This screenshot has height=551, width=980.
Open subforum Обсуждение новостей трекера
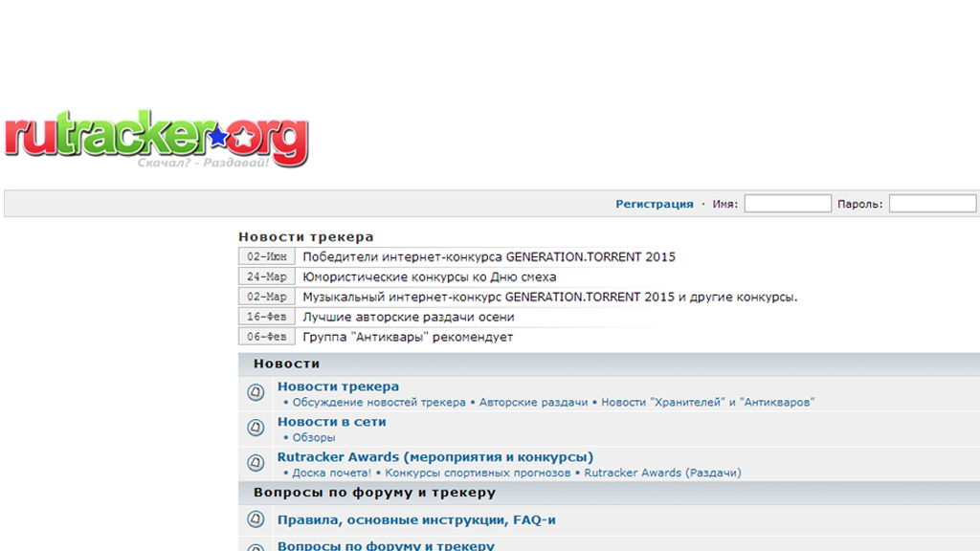pos(379,403)
